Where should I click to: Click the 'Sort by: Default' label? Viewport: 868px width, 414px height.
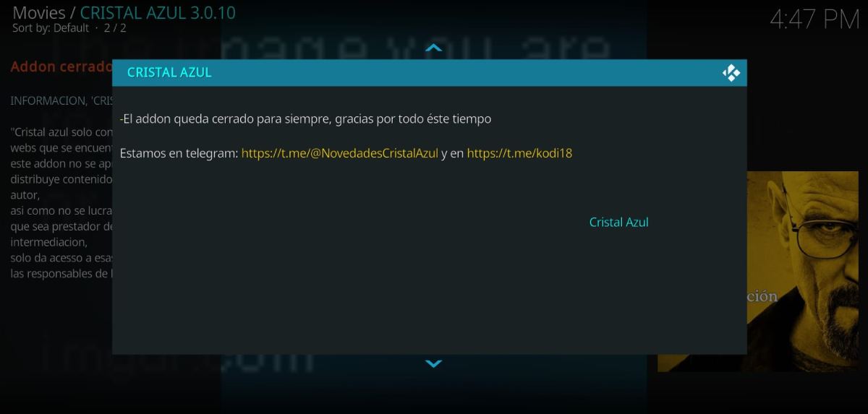coord(51,28)
